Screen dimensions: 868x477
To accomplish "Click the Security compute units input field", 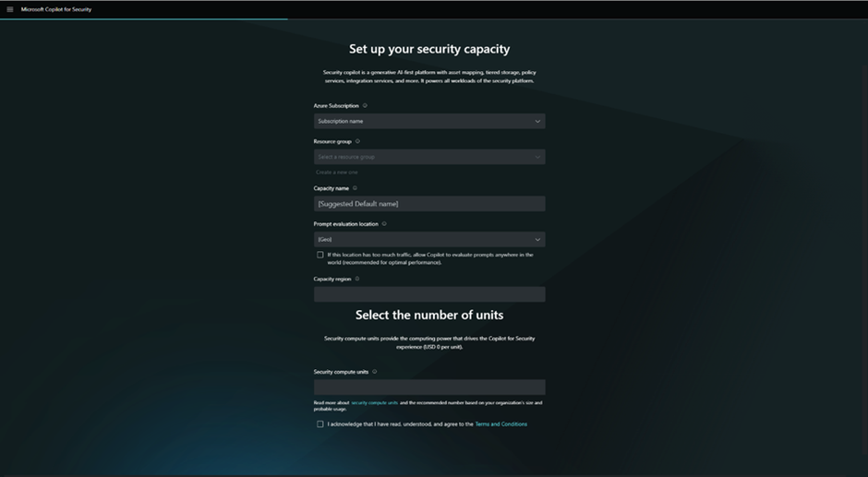I will point(429,388).
